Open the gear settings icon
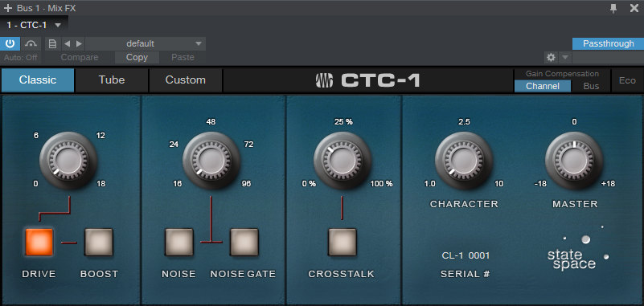Screen dimensions: 644x306 [x=552, y=58]
